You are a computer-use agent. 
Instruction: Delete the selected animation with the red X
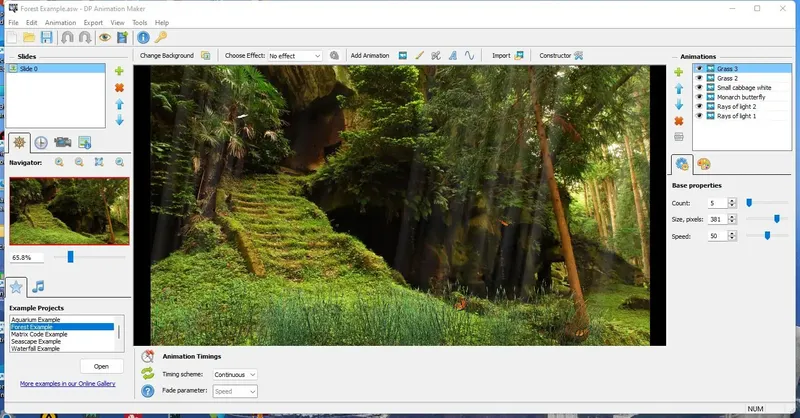[x=679, y=120]
